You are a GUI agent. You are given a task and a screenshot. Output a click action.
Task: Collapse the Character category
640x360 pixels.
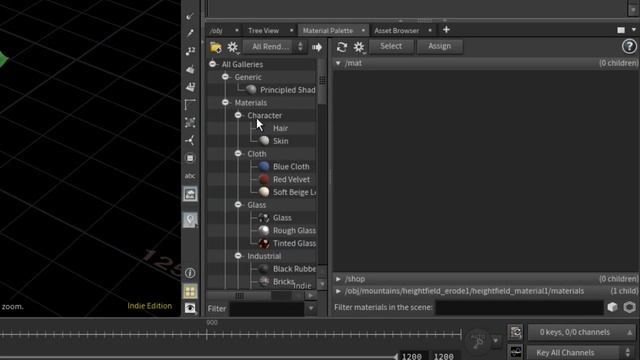[238, 115]
